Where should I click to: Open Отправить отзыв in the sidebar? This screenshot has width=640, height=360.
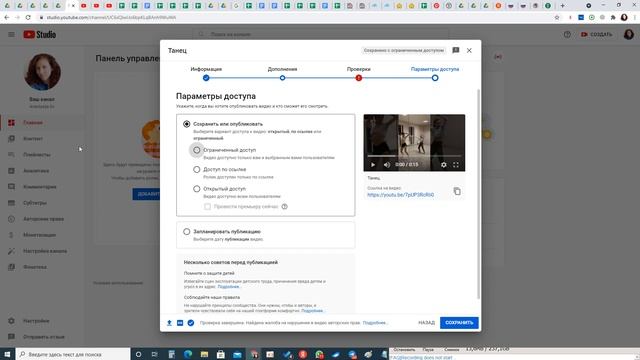(44, 337)
